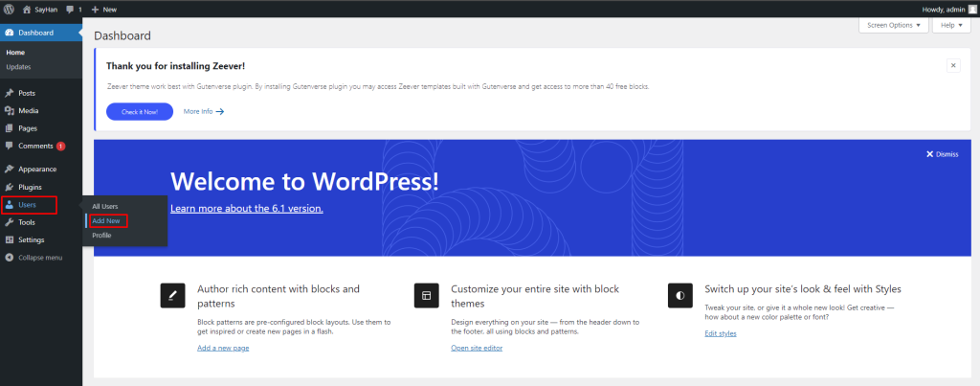Click the red pending comments count badge
980x386 pixels.
pyautogui.click(x=60, y=147)
